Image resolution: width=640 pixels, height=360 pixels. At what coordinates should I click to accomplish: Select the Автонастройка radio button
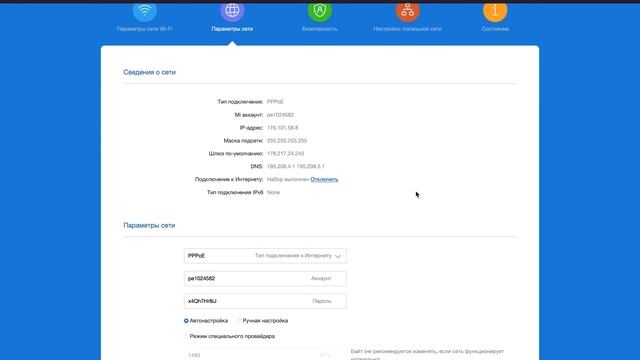[186, 321]
